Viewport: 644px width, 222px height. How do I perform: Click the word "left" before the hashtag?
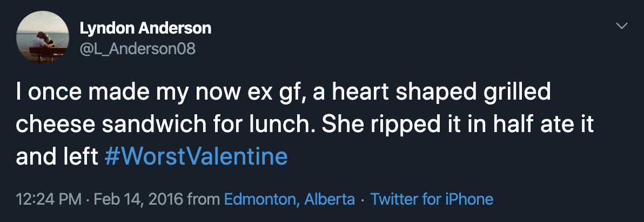pyautogui.click(x=78, y=157)
